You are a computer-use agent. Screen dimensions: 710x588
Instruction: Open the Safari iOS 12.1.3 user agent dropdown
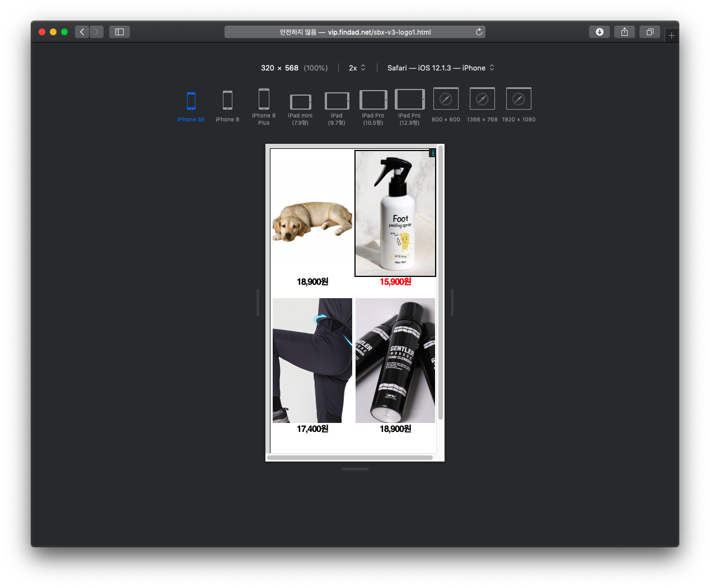441,68
